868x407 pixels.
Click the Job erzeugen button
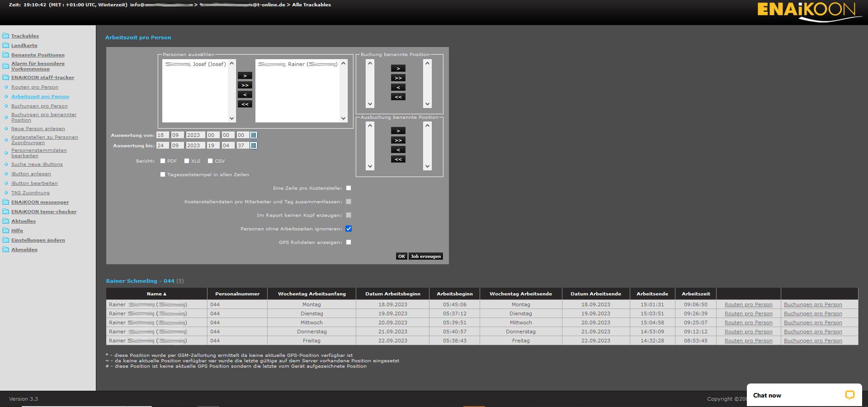425,256
